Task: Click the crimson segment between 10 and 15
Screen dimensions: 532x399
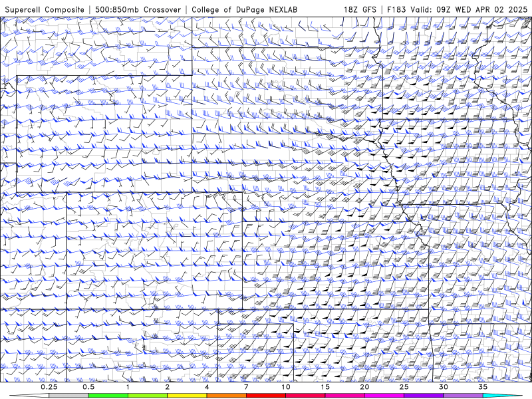Action: tap(305, 396)
